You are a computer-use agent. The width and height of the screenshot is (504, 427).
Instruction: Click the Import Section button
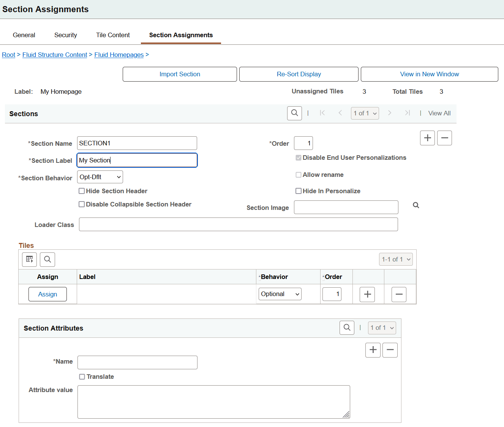(180, 74)
